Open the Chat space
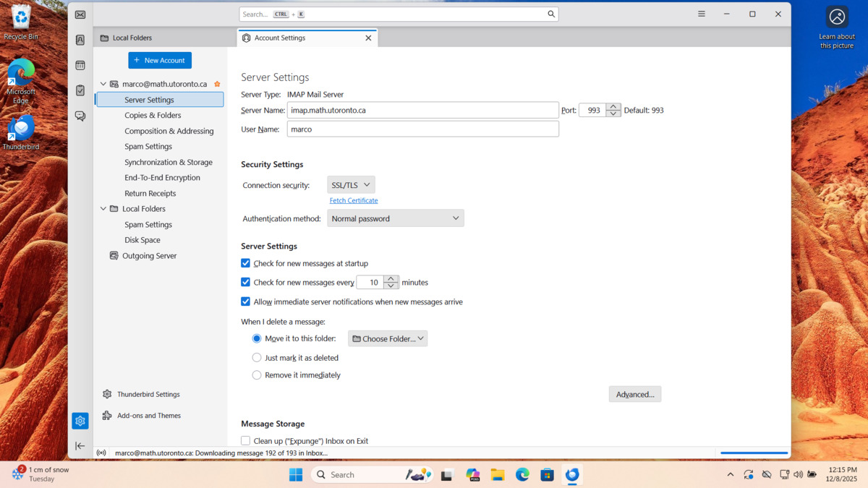868x488 pixels. pos(80,116)
